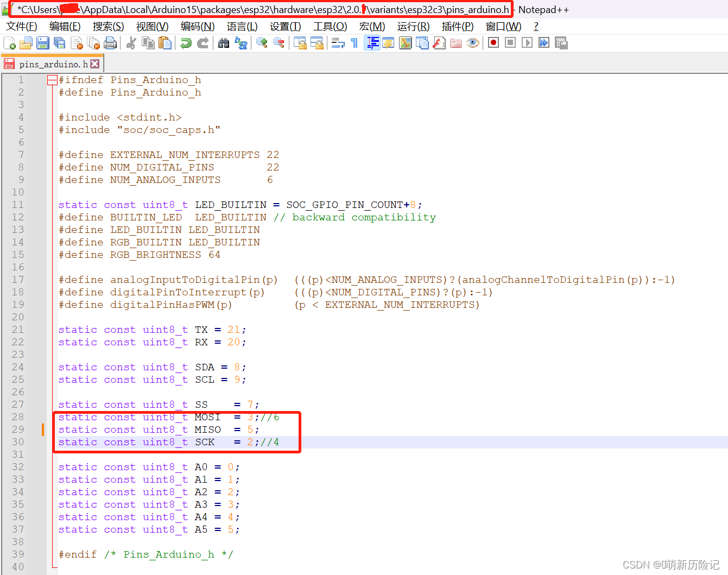Cut the selected text
This screenshot has height=575, width=728.
131,42
